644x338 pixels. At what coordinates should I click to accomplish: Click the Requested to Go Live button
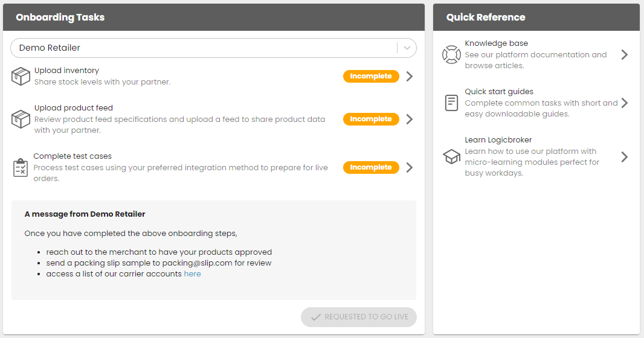[359, 317]
